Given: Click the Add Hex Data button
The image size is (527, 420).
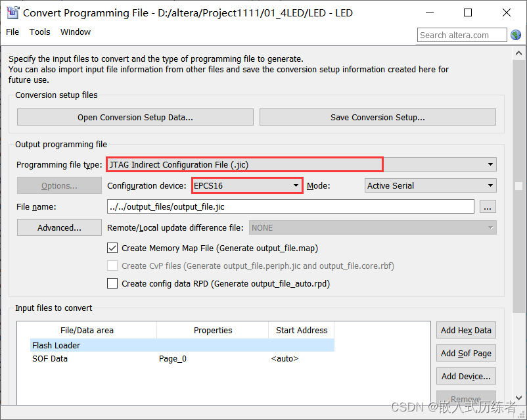Looking at the screenshot, I should 466,330.
